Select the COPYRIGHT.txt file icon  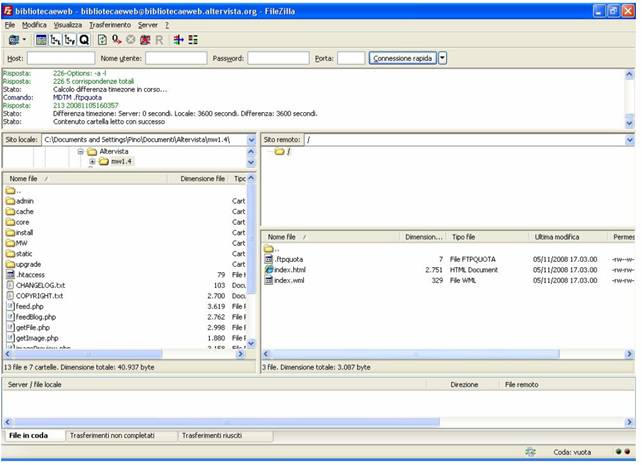(11, 296)
